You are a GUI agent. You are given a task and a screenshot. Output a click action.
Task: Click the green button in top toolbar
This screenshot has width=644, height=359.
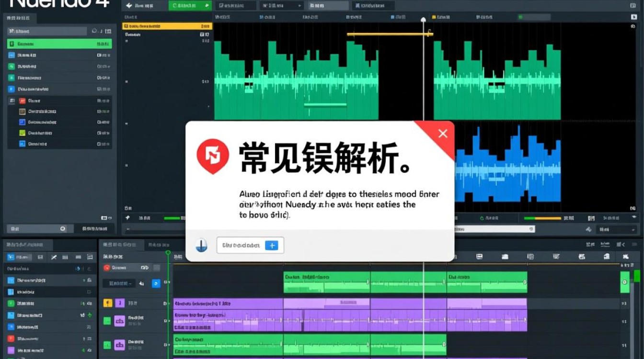coord(190,6)
